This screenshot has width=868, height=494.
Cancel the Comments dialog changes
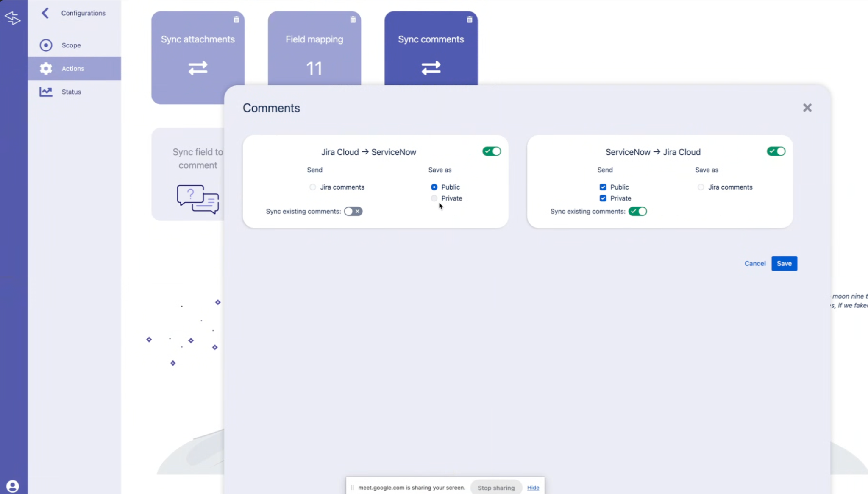(755, 263)
